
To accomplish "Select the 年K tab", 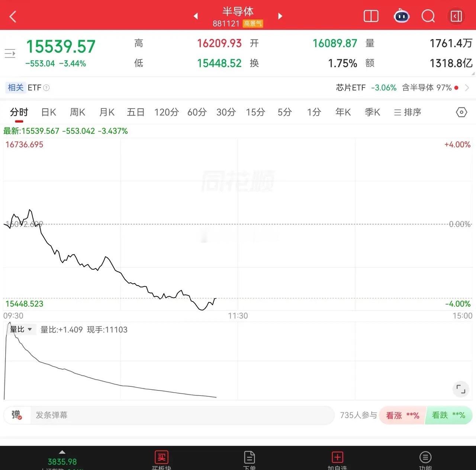I will [343, 112].
